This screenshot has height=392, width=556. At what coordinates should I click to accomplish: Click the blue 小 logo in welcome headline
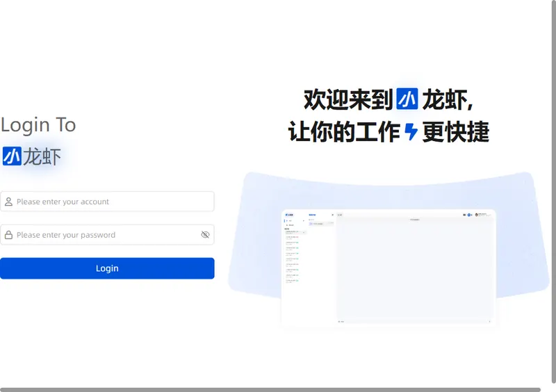tap(407, 99)
